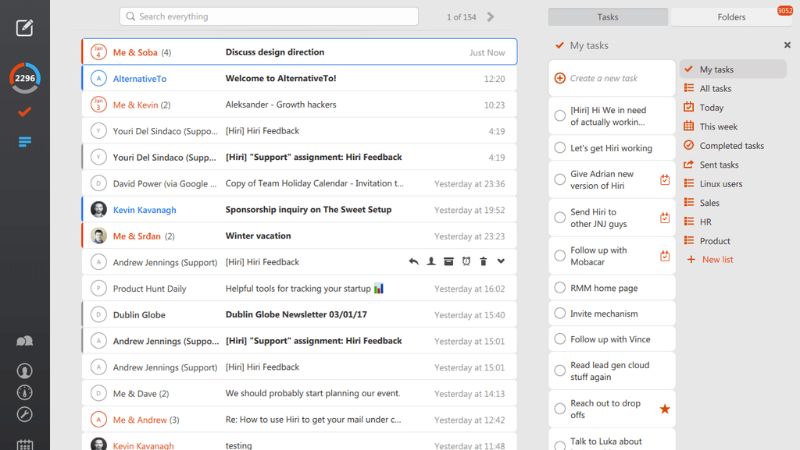The height and width of the screenshot is (450, 800).
Task: Click New list link
Action: 717,260
